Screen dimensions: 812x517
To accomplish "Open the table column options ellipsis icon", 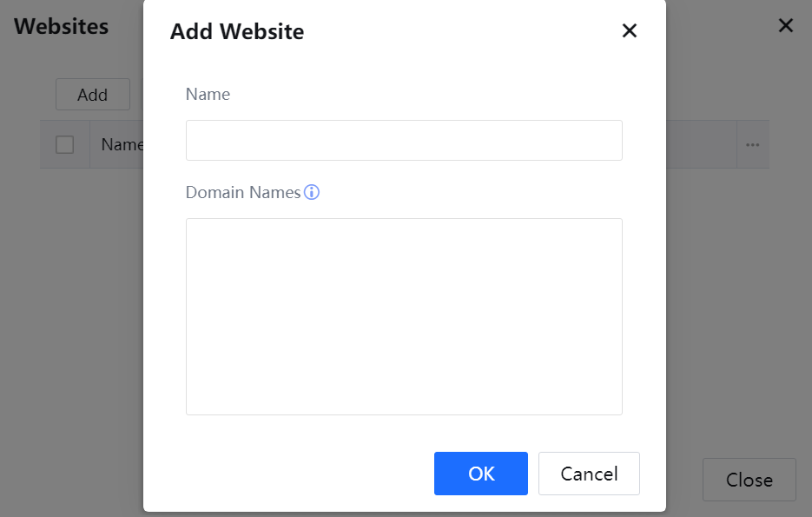I will pos(752,145).
